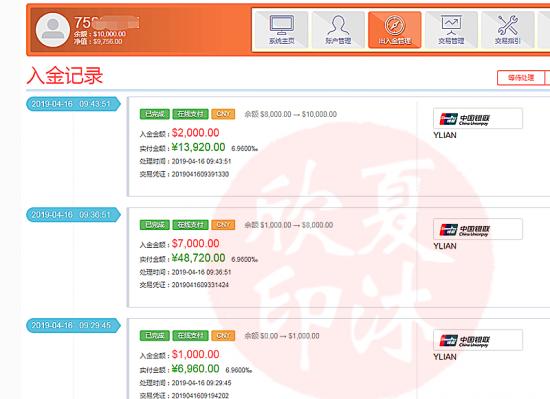Click the paid amount ¥13,920.00
Screen dimensions: 550x399
pos(198,147)
